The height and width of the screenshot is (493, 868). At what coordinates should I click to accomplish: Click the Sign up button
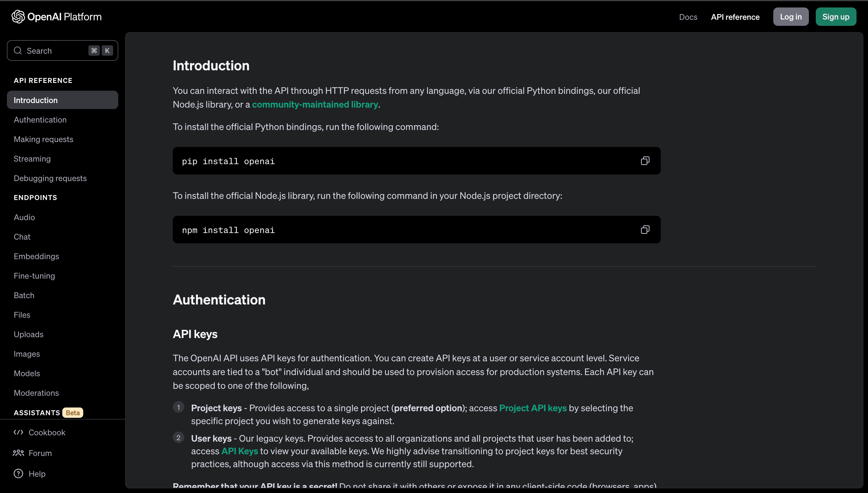[x=836, y=16]
